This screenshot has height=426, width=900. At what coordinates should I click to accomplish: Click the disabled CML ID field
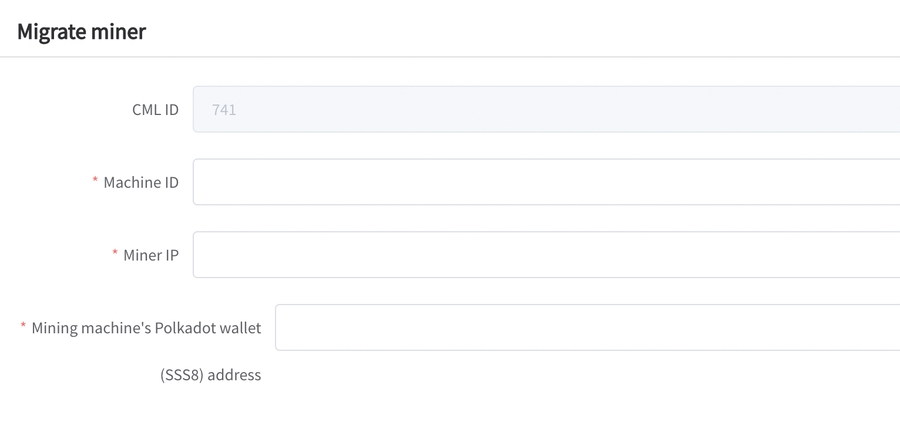tap(546, 109)
